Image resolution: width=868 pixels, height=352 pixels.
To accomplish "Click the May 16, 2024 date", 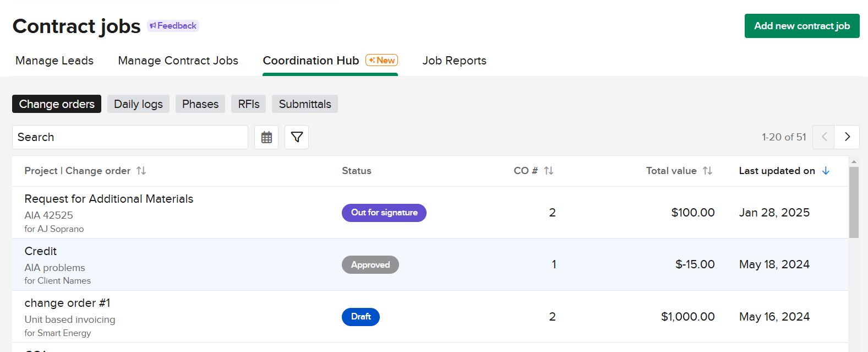I will click(774, 317).
